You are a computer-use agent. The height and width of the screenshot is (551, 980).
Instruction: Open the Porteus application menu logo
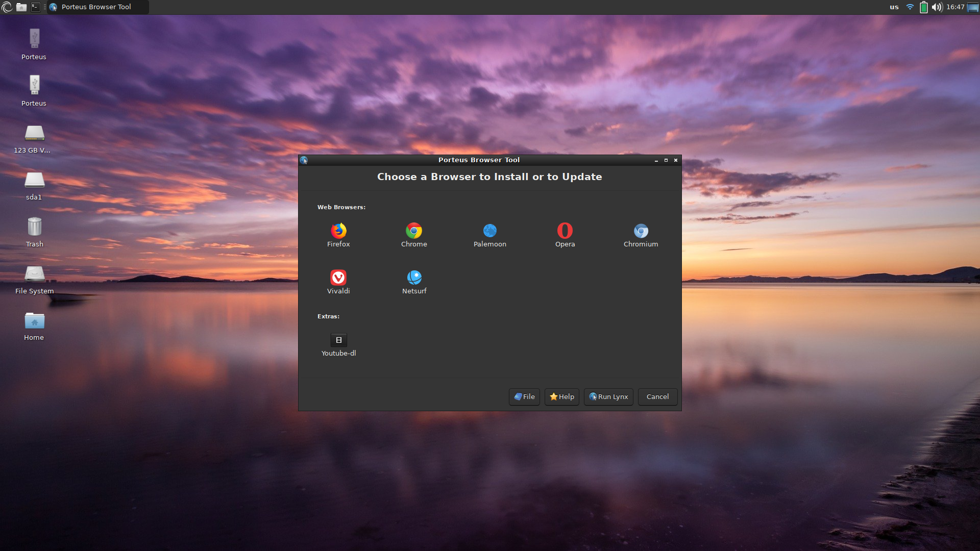click(7, 7)
